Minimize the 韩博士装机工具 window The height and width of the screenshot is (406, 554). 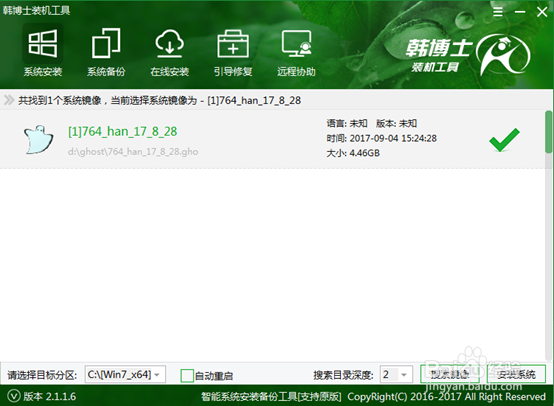(x=520, y=12)
